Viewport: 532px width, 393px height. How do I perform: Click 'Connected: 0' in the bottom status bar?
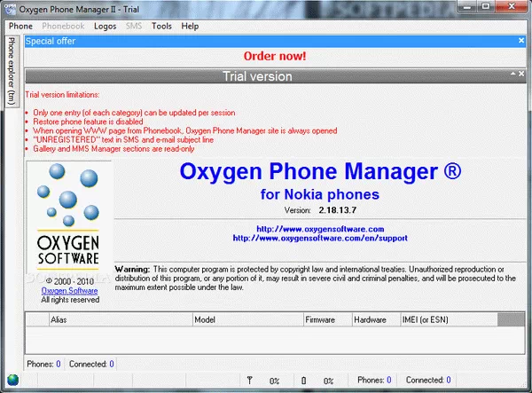428,380
